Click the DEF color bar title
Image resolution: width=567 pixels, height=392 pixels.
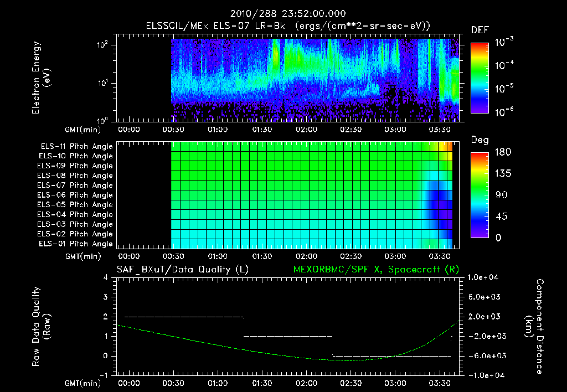point(480,30)
